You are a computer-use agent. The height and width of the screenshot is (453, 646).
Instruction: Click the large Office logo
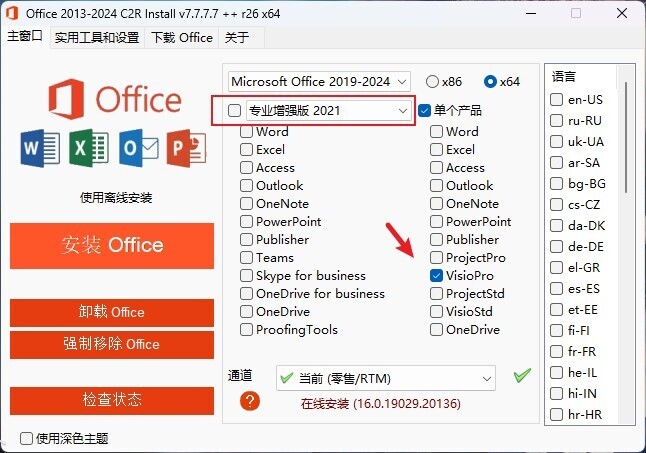(x=115, y=99)
